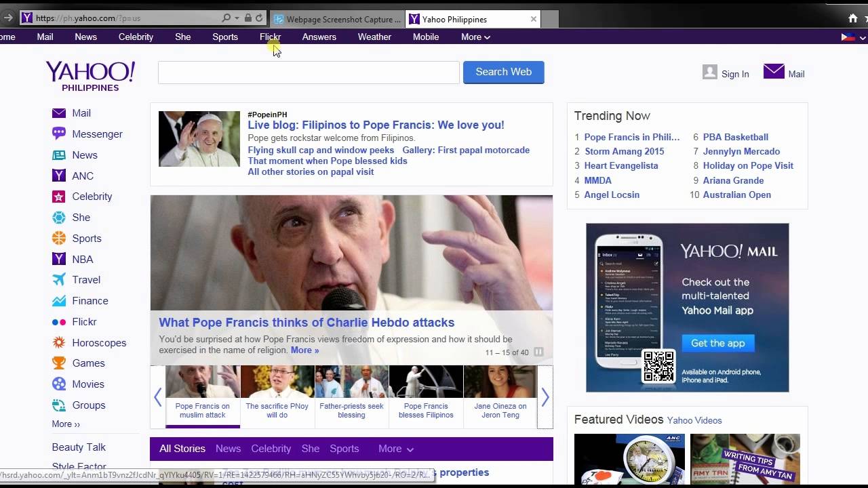Open the Live blog Pope Francis headline
The width and height of the screenshot is (868, 488).
[x=376, y=125]
